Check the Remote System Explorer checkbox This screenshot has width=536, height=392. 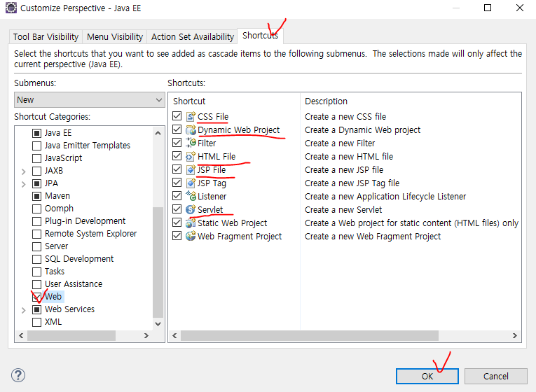point(36,234)
